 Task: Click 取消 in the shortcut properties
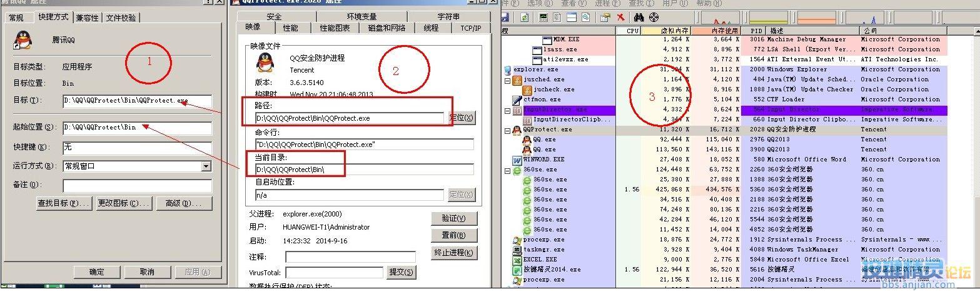[147, 272]
